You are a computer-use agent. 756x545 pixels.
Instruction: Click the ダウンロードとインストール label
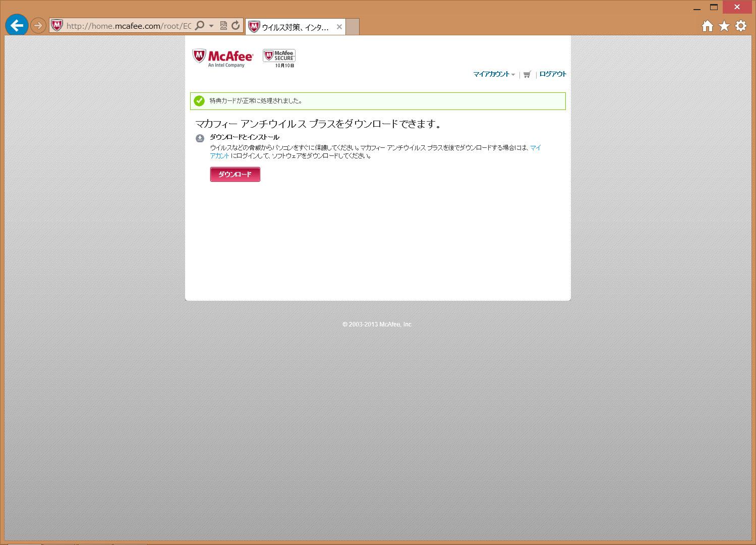245,137
